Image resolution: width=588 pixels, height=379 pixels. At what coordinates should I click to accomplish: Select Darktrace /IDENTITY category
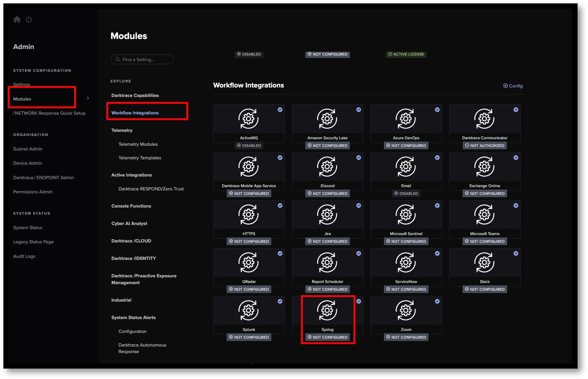pyautogui.click(x=134, y=258)
